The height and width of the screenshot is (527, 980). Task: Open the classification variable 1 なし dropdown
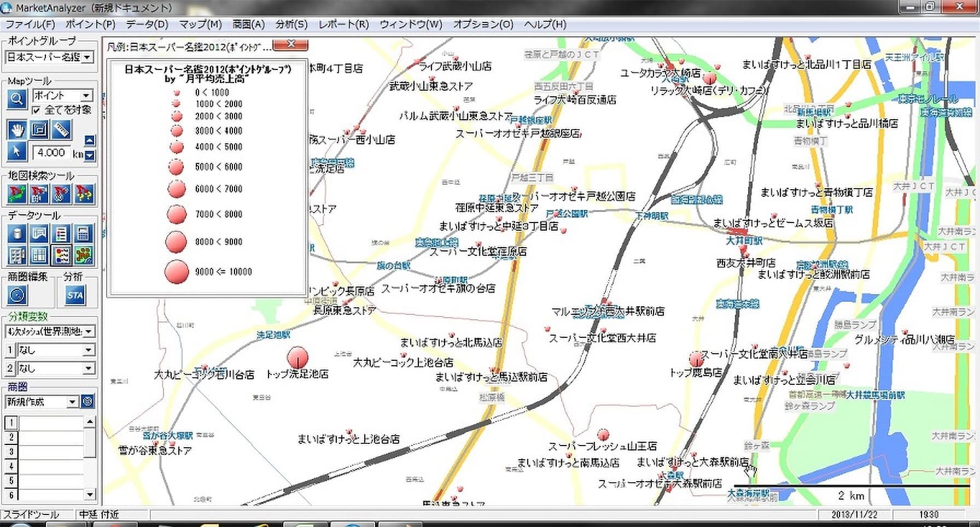(x=56, y=350)
